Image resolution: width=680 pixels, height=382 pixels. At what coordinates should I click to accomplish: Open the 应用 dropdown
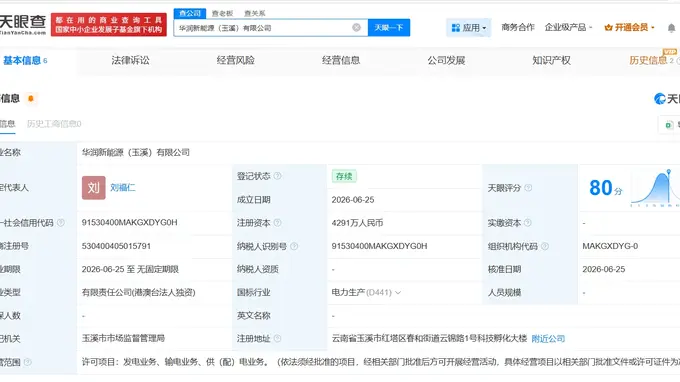469,28
